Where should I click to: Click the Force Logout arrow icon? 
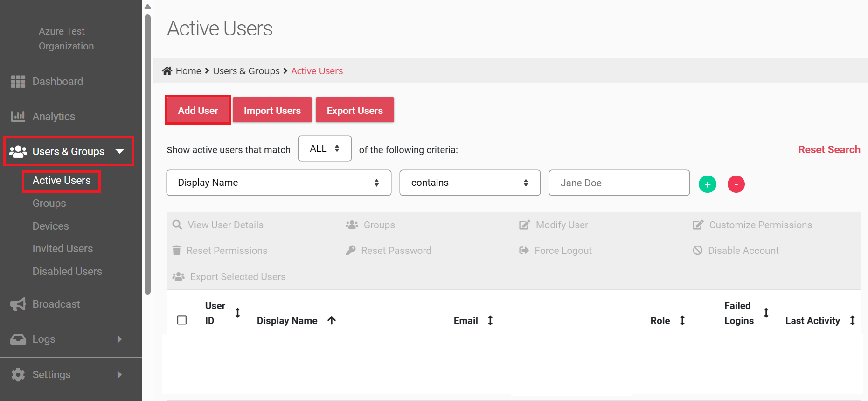524,250
